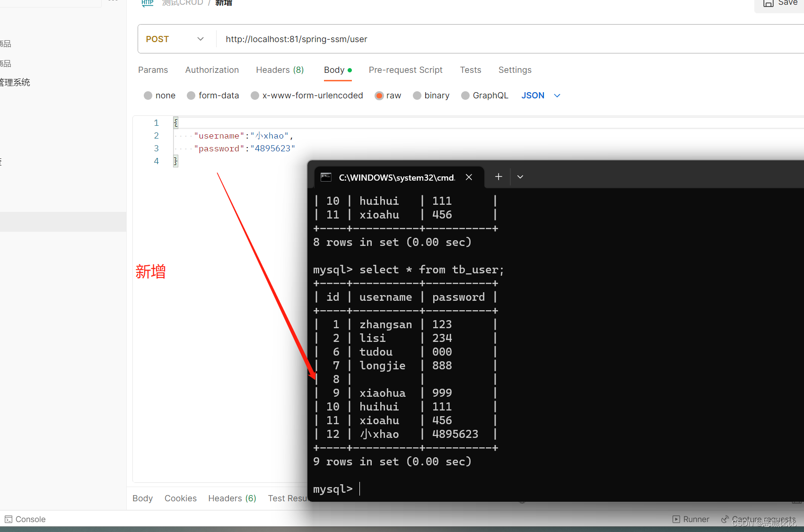The height and width of the screenshot is (532, 804).
Task: Click the "4895623" value in JSON body
Action: [272, 148]
